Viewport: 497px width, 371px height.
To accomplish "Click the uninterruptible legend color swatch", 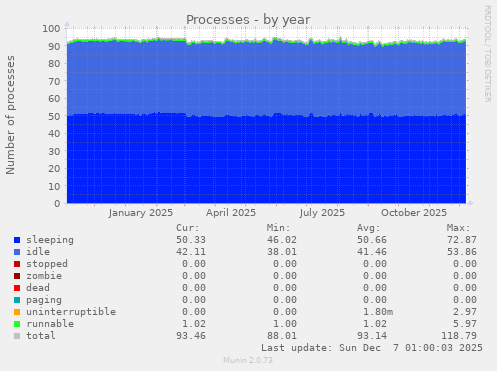I will pos(17,312).
